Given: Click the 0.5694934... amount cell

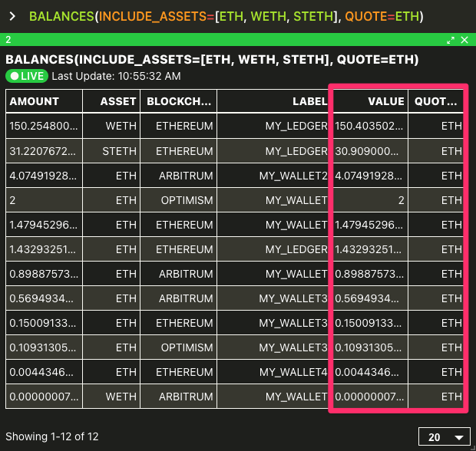Looking at the screenshot, I should coord(44,298).
